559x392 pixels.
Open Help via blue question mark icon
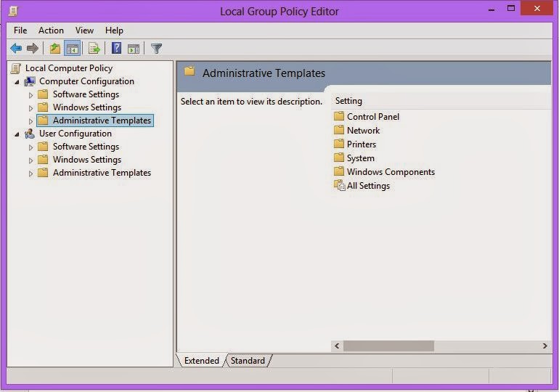click(117, 48)
